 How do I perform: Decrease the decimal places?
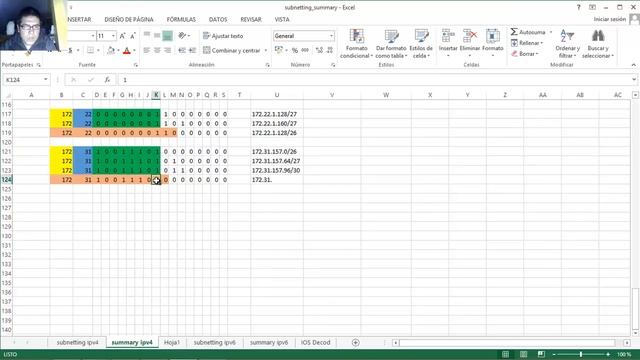pyautogui.click(x=329, y=50)
